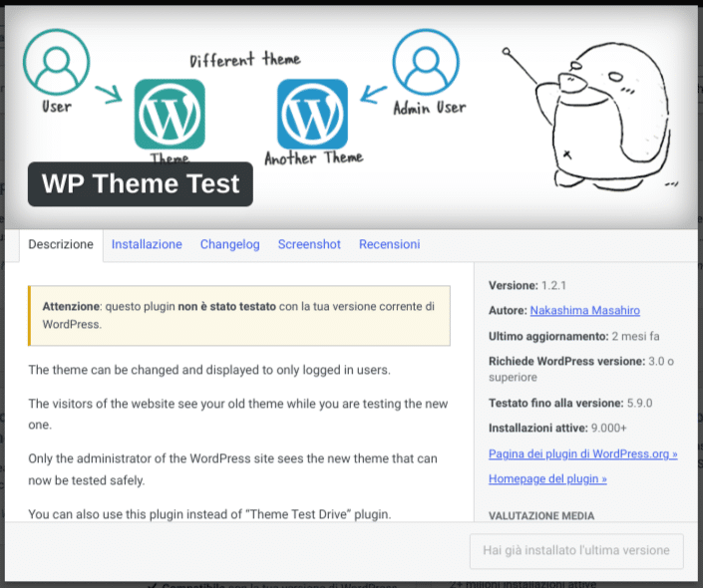The image size is (703, 588).
Task: Open the Descrizione tab
Action: click(61, 244)
